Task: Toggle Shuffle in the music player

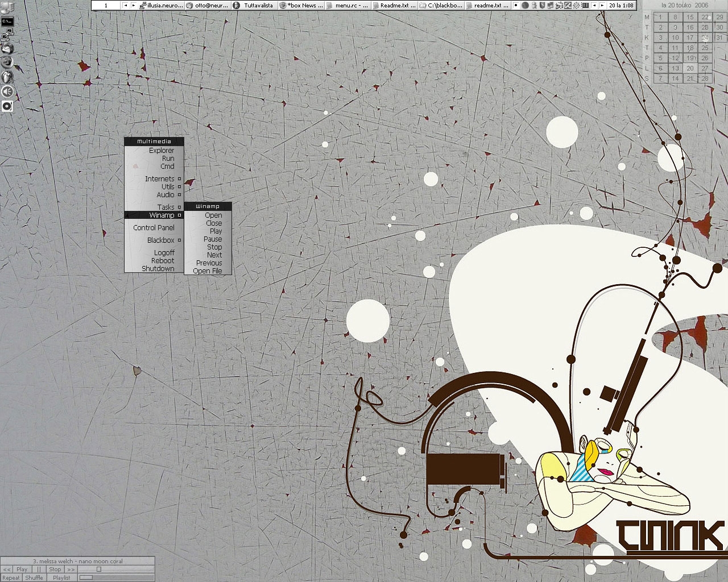Action: pos(34,578)
